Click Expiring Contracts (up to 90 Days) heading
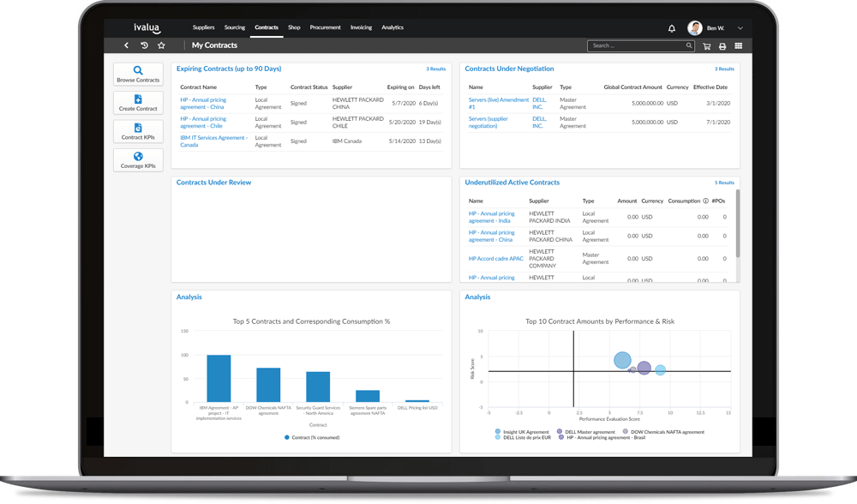This screenshot has height=504, width=857. click(229, 69)
